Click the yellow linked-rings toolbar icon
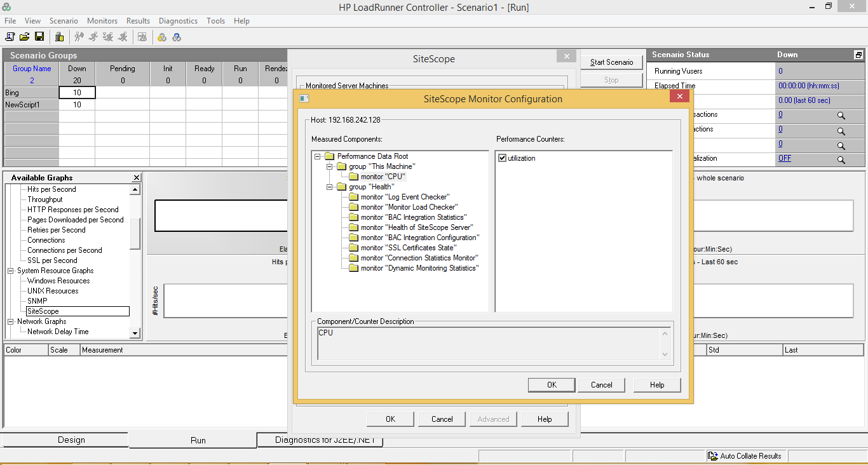 click(x=162, y=37)
